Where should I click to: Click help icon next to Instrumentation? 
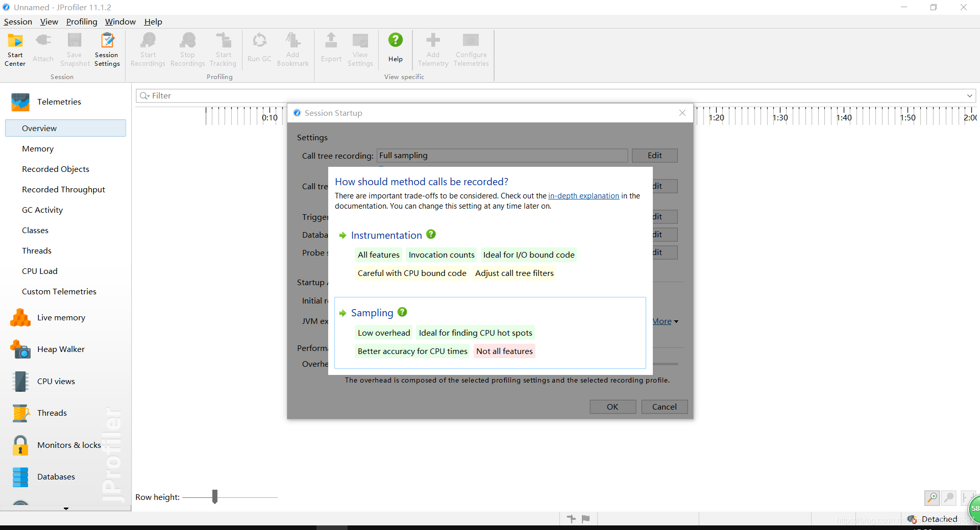pyautogui.click(x=431, y=234)
